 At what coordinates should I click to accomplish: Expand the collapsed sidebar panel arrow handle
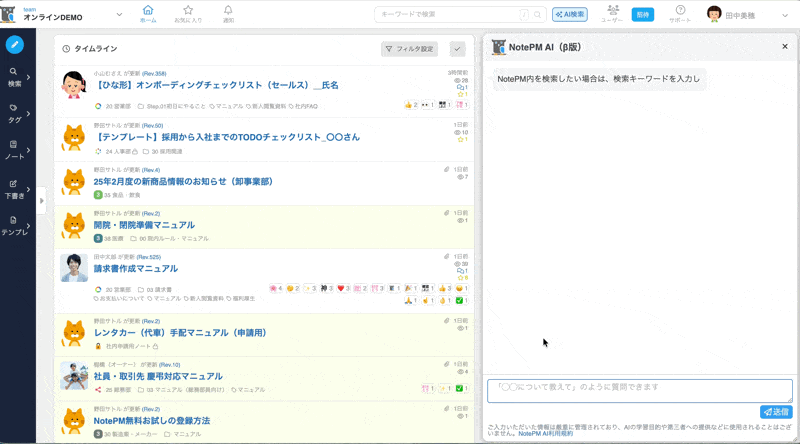(42, 201)
